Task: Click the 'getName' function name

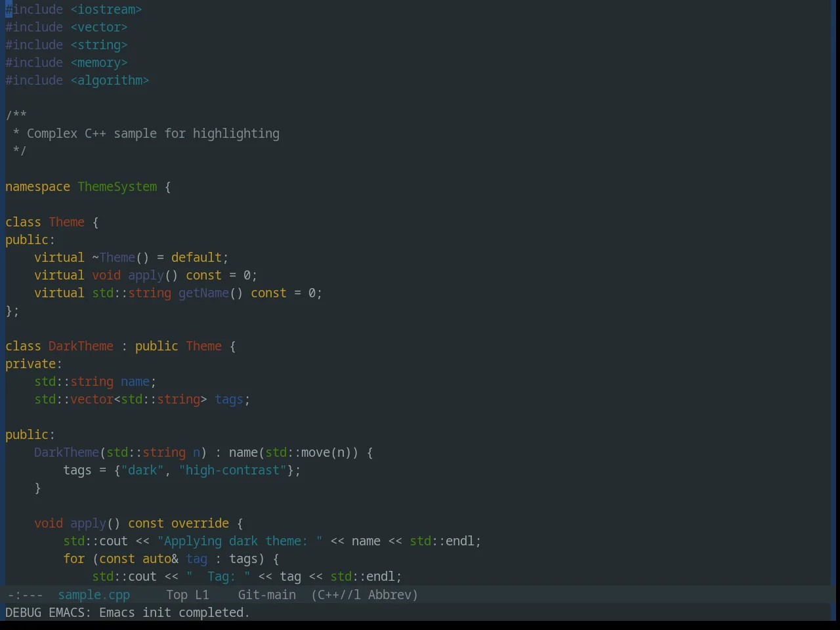Action: (203, 293)
